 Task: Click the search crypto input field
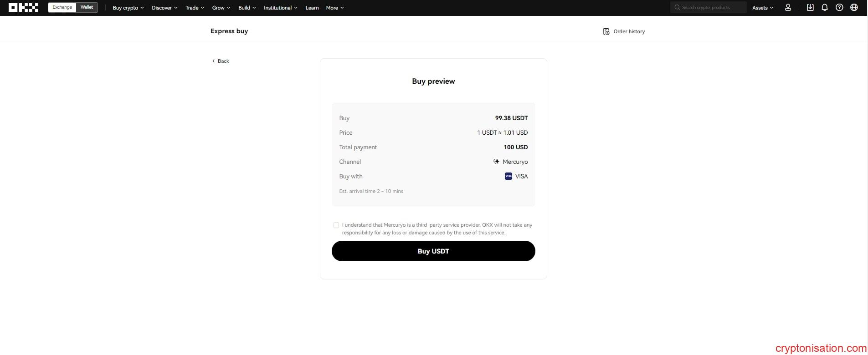point(711,8)
